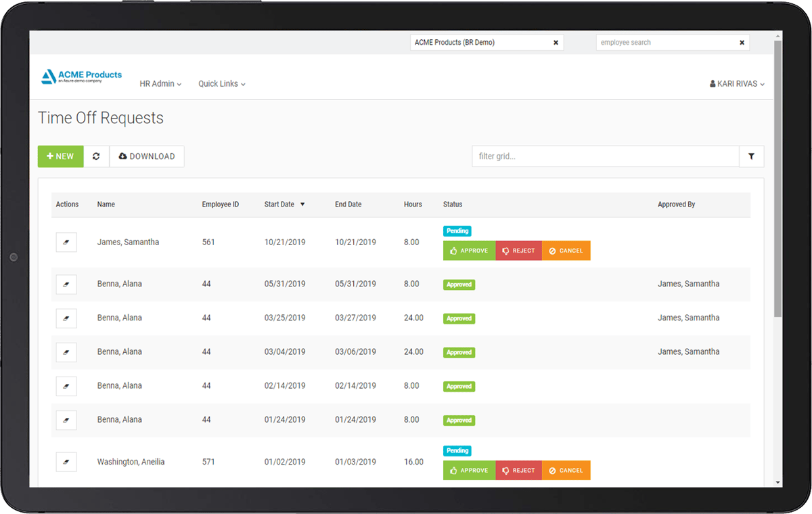Click the vertical scrollbar down arrow

pyautogui.click(x=777, y=482)
